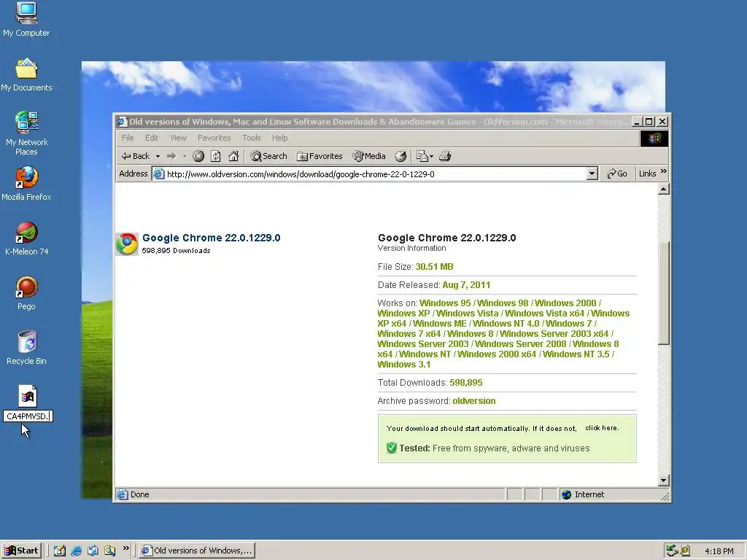Click the IE icon in status bar
The height and width of the screenshot is (560, 747).
coord(123,494)
